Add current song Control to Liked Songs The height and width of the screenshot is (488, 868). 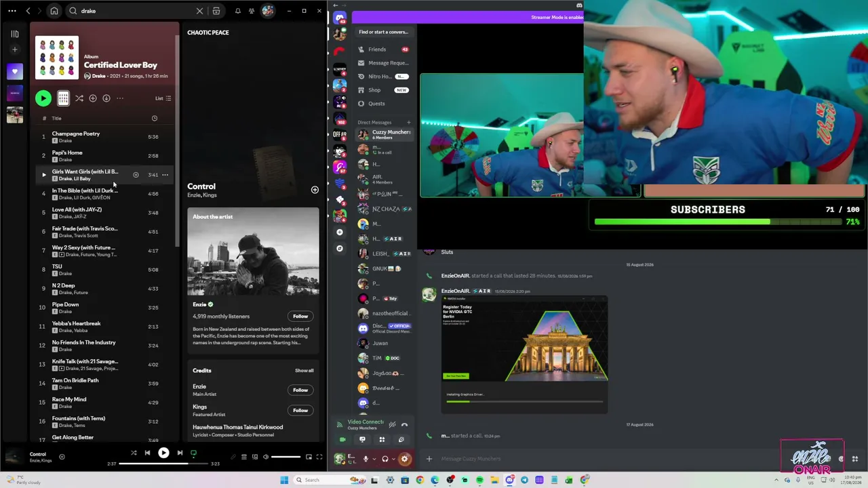pyautogui.click(x=62, y=457)
